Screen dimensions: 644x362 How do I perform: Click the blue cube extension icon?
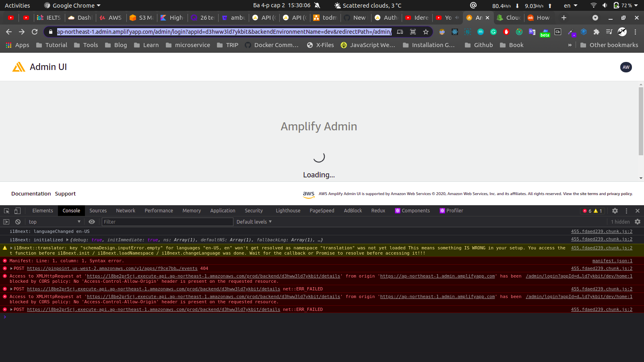point(584,32)
